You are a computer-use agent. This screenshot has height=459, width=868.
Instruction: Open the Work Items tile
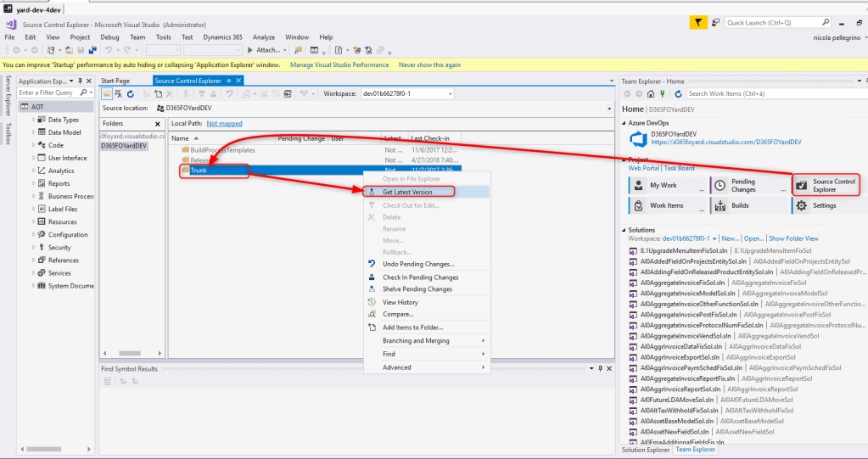tap(665, 205)
